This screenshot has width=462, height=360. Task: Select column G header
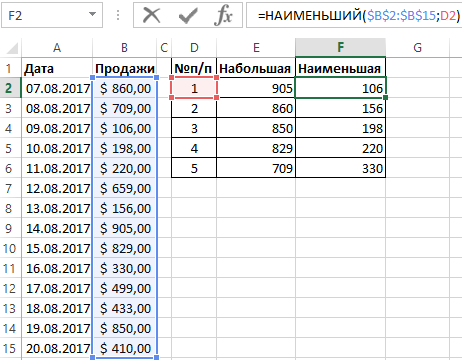(x=417, y=48)
